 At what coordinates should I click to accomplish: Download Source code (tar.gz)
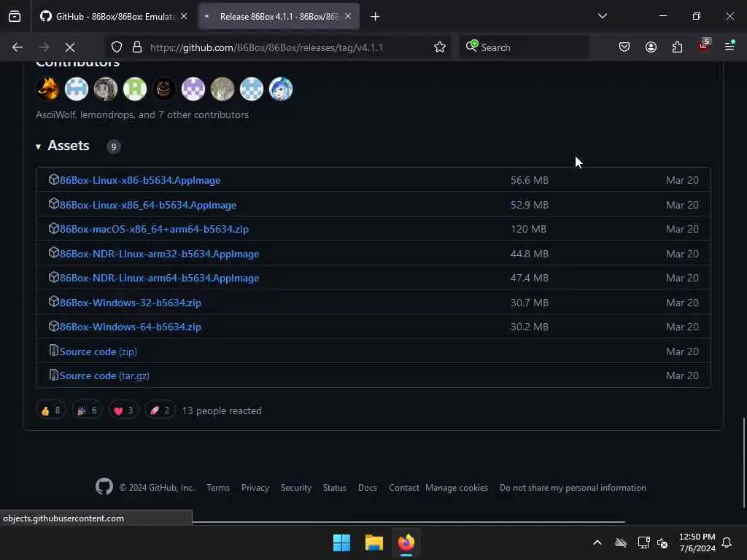104,376
